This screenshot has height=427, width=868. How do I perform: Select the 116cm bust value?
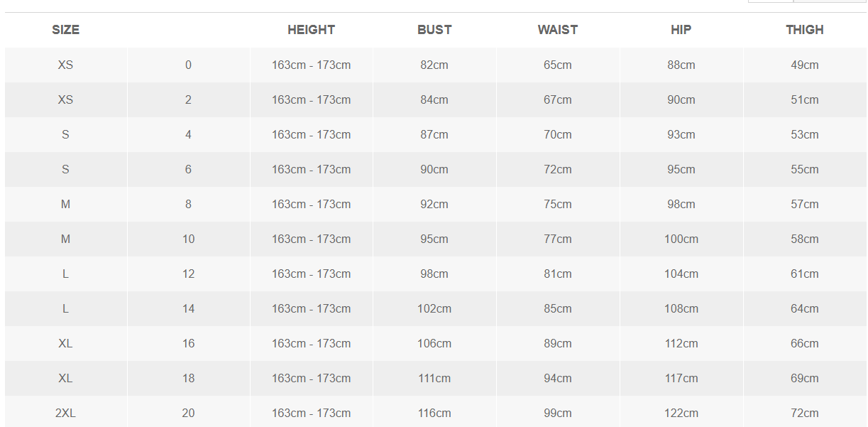(x=434, y=413)
